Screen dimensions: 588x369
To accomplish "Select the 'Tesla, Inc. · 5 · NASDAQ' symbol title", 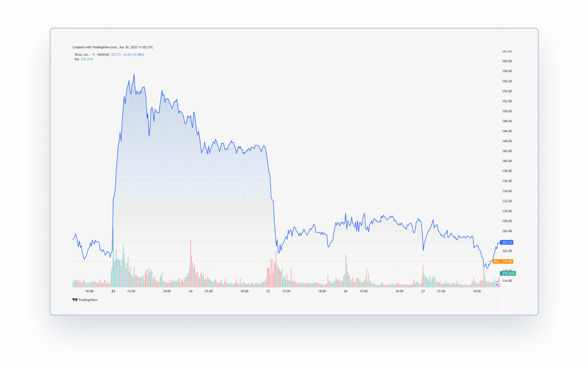I will coord(92,55).
